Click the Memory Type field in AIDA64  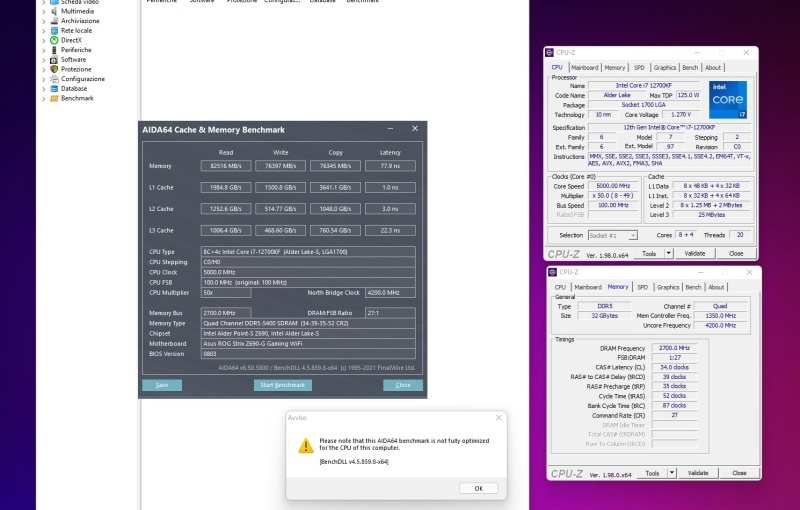pyautogui.click(x=308, y=323)
